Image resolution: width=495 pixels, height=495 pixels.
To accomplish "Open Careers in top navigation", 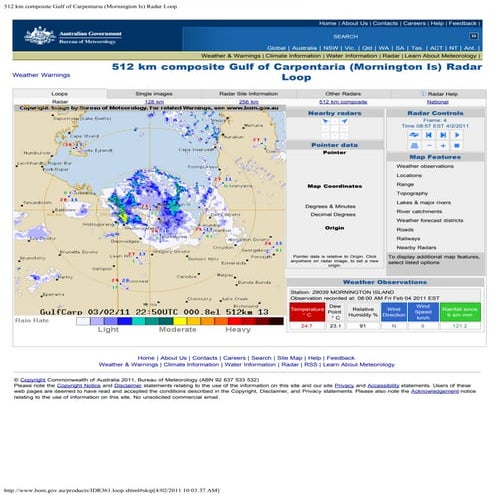I will [x=414, y=23].
